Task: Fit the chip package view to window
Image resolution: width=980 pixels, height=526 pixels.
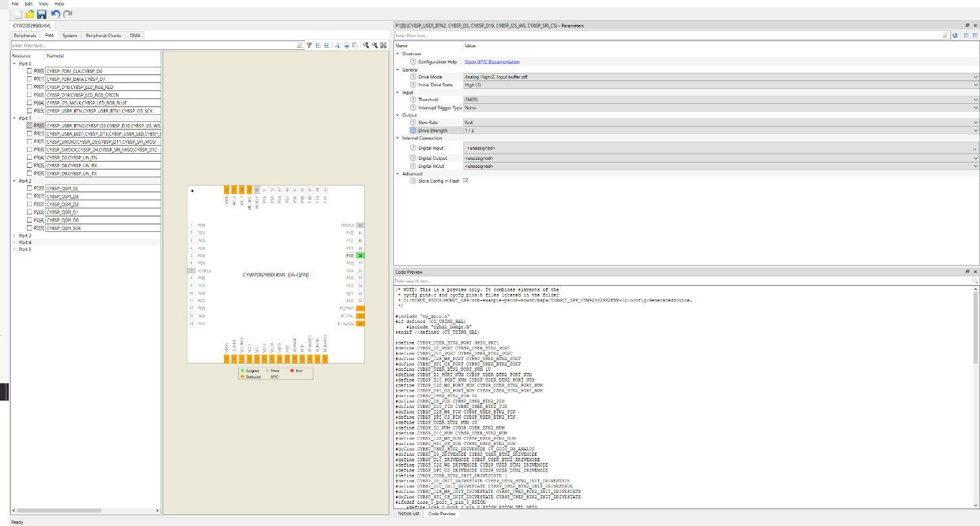Action: click(384, 45)
